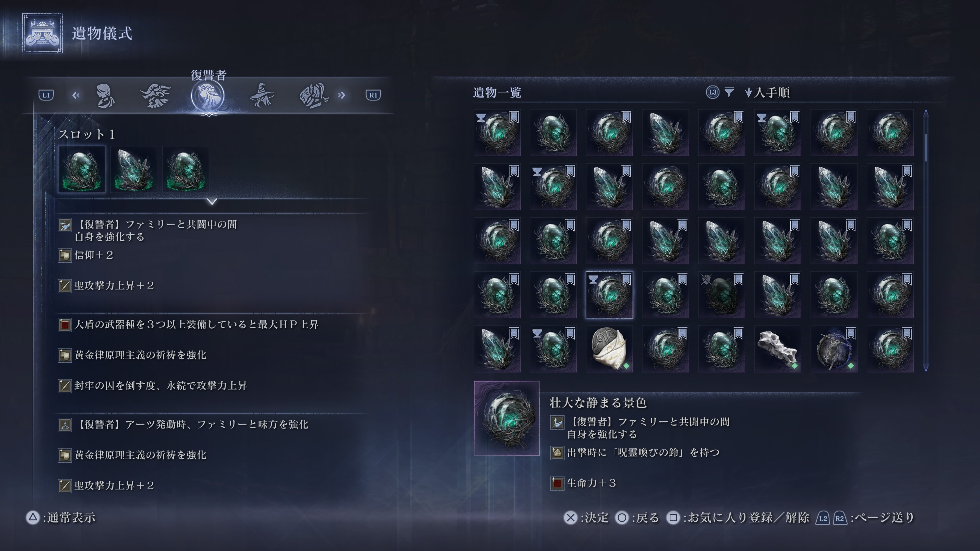Image resolution: width=980 pixels, height=551 pixels.
Task: Click the 決定 confirm button
Action: [586, 518]
